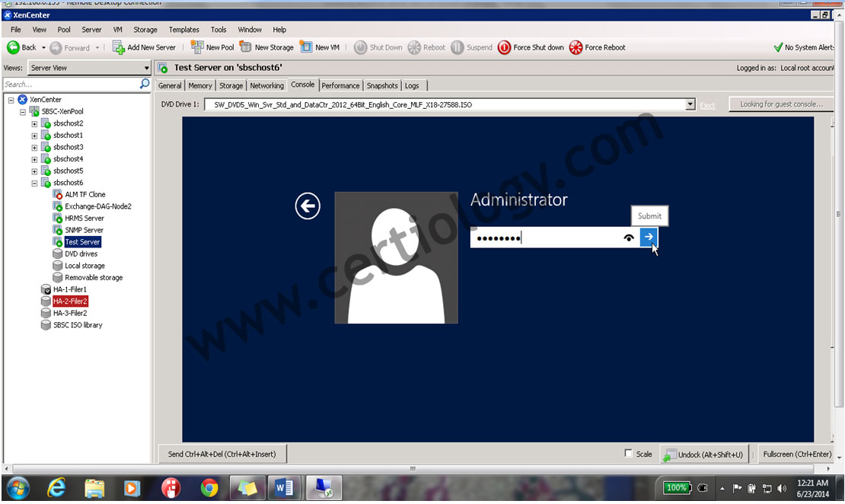
Task: Click the back arrow on login screen
Action: [308, 206]
